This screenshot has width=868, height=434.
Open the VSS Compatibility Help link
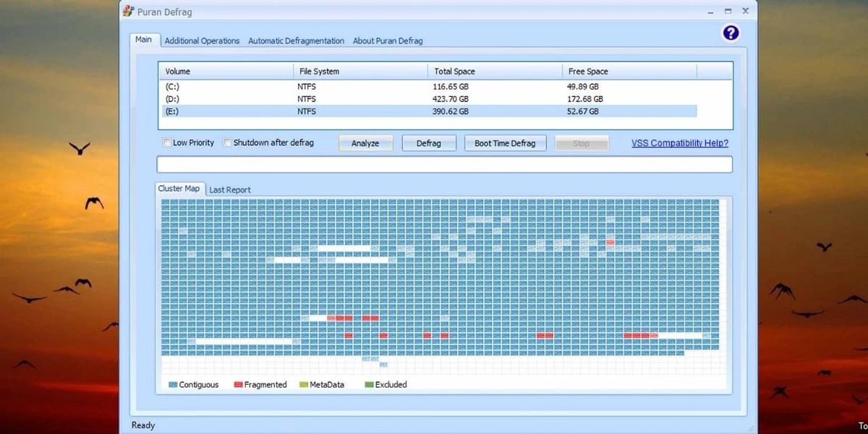(679, 143)
